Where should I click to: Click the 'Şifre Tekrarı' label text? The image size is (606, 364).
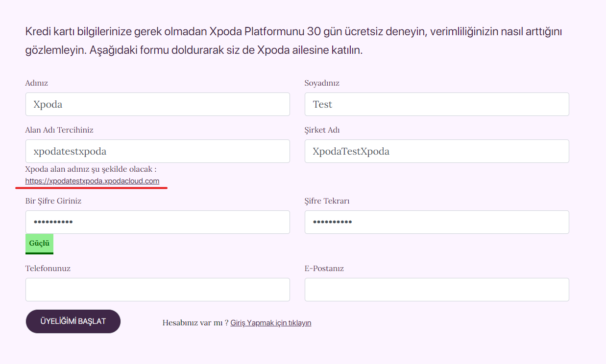[327, 201]
